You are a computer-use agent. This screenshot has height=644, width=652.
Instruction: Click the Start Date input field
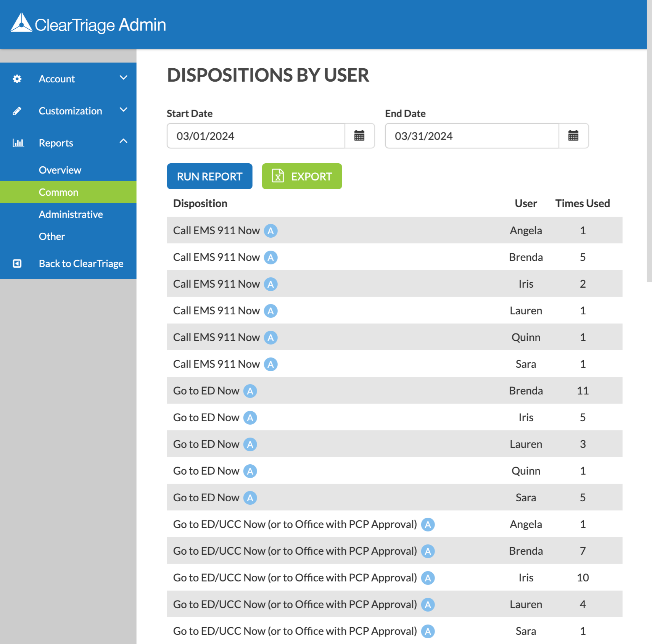[x=256, y=136]
